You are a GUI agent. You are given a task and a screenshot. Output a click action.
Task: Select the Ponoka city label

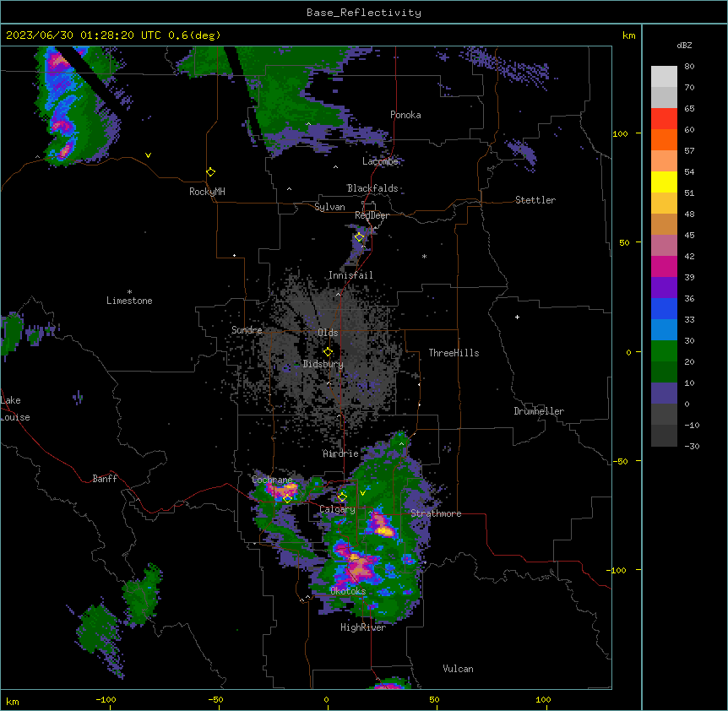(x=405, y=115)
